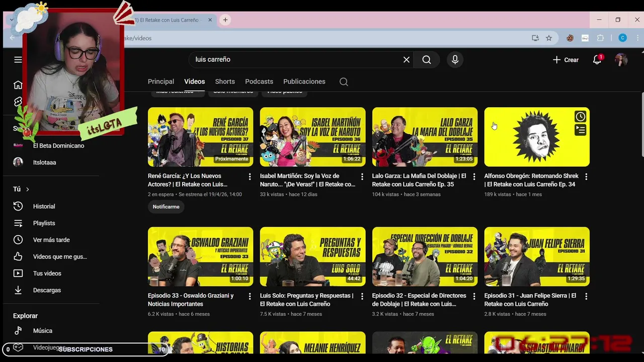Switch to the Shorts tab
The image size is (644, 362).
pyautogui.click(x=225, y=81)
